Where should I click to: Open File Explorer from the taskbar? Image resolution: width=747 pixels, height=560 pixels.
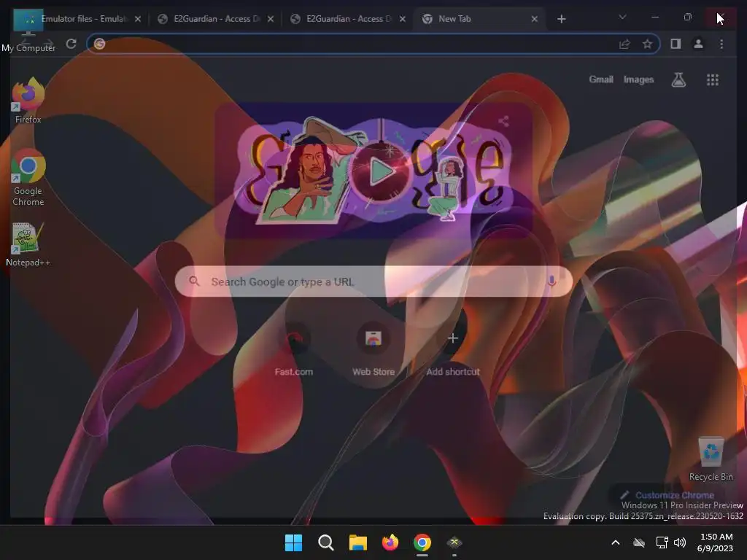(357, 542)
